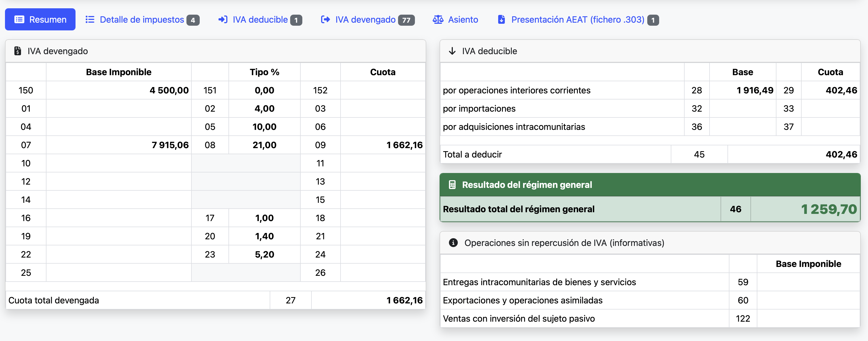Click the calculator icon in Resultado del régimen general
Image resolution: width=868 pixels, height=341 pixels.
tap(452, 185)
